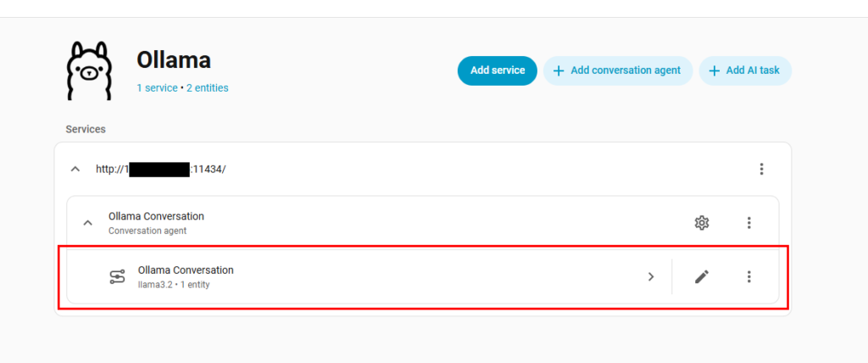The width and height of the screenshot is (868, 363).
Task: Click the Add AI task label
Action: tap(753, 70)
